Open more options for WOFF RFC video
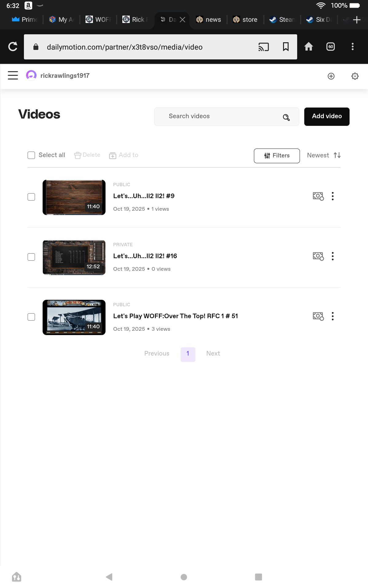 (333, 316)
